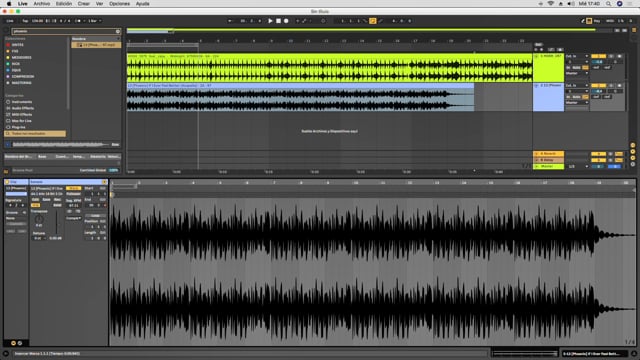
Task: Click the Spotlight search icon in menu bar
Action: click(608, 4)
